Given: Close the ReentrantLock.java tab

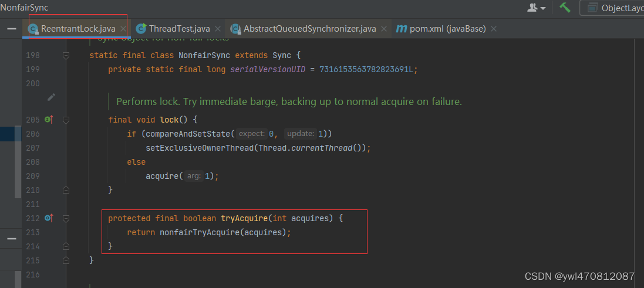Looking at the screenshot, I should tap(123, 29).
